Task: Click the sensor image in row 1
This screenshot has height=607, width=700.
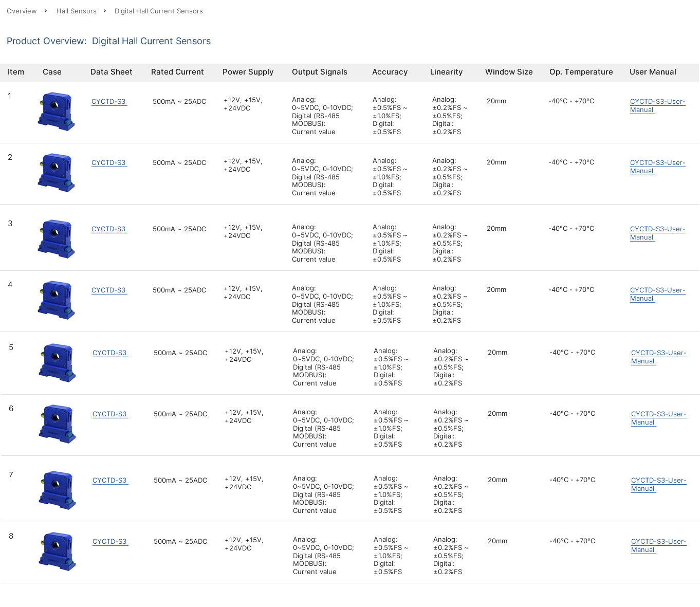Action: click(x=56, y=112)
